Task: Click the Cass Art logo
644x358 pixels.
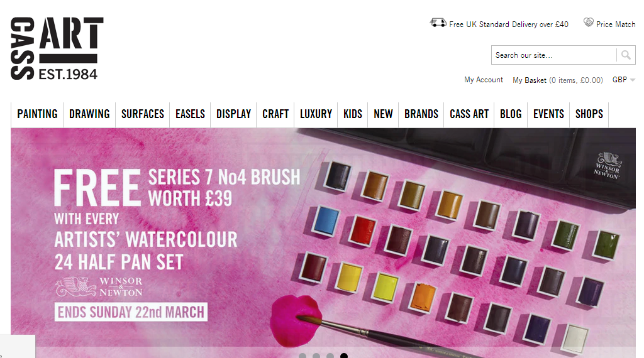Action: pos(57,48)
